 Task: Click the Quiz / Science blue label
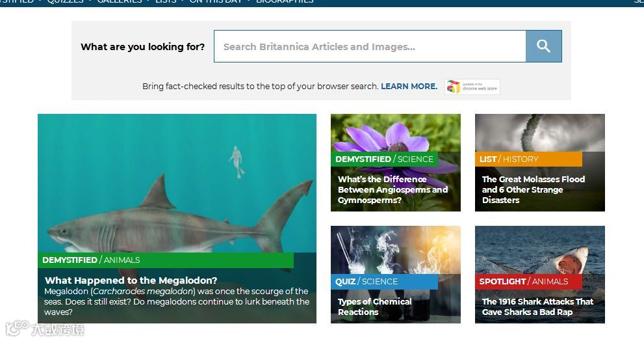384,281
